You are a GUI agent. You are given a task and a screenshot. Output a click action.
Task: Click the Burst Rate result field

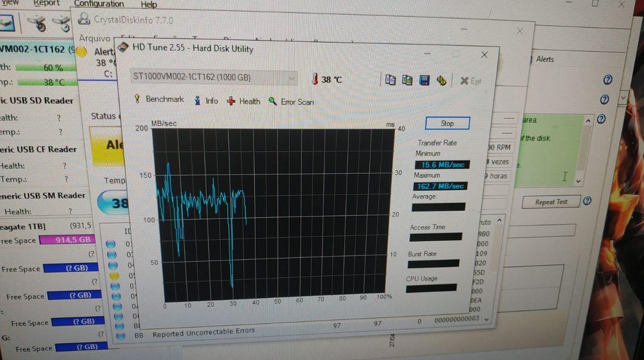pos(433,263)
